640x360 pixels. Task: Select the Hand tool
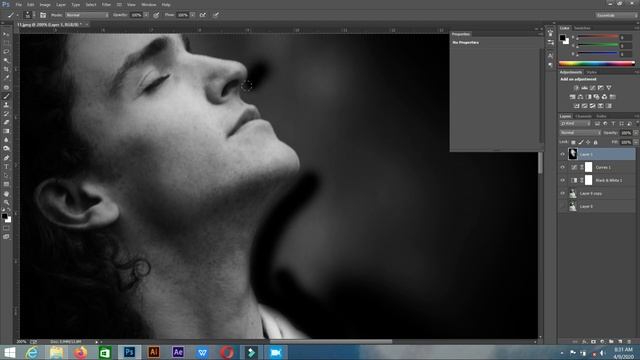tap(6, 194)
